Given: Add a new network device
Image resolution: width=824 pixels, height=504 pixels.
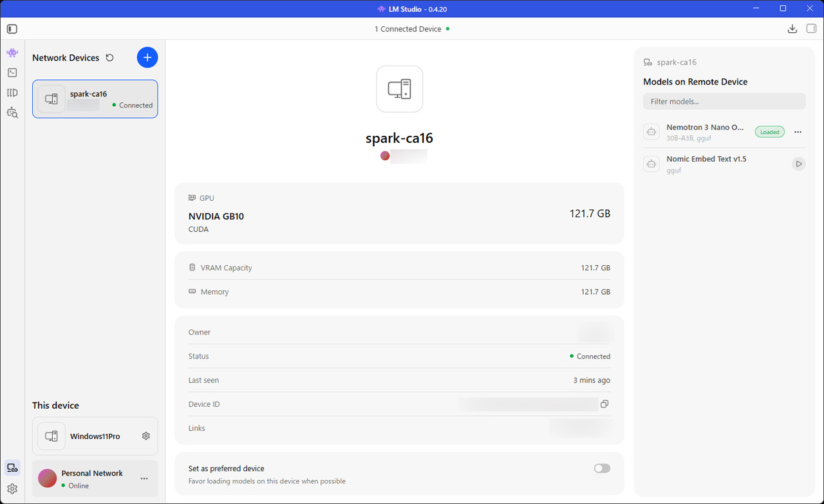Looking at the screenshot, I should tap(147, 57).
